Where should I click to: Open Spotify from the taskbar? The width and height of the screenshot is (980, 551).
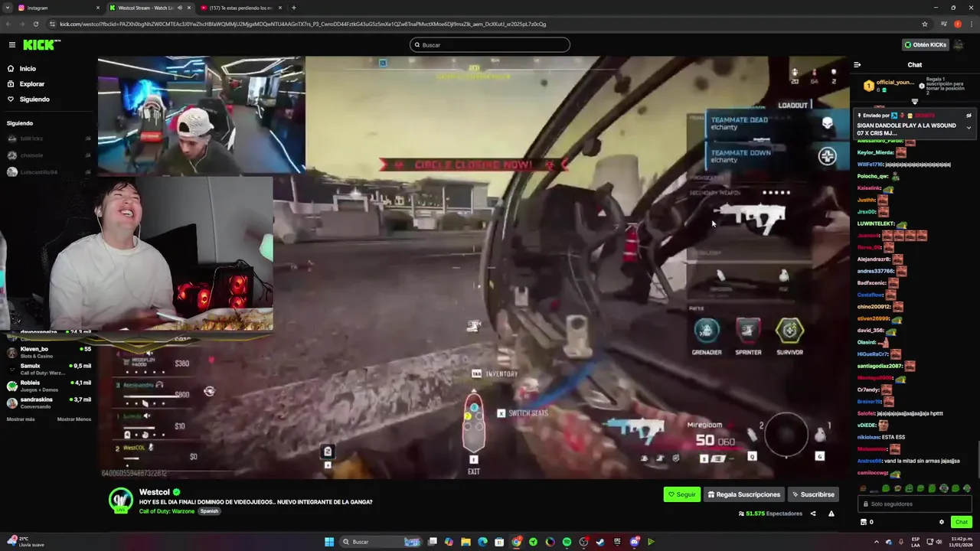pos(567,542)
